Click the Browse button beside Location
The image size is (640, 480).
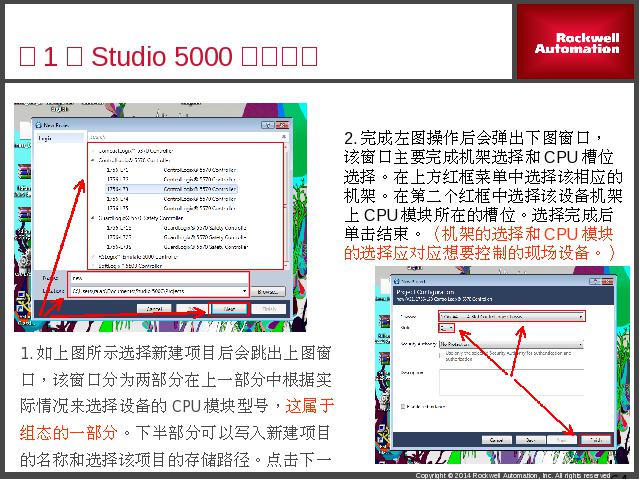pos(268,291)
